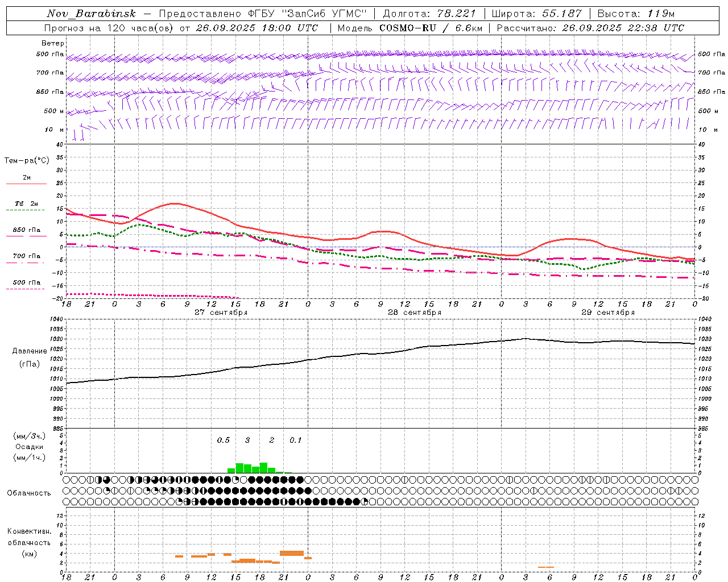Click the '0.5' three-hour precipitation value
Screen dimensions: 728x582
tap(224, 440)
